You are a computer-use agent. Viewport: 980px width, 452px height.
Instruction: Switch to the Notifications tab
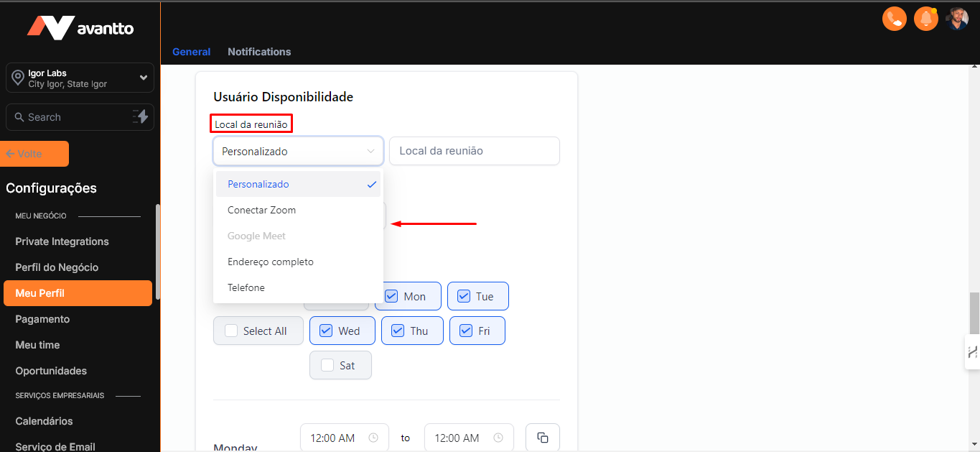259,52
